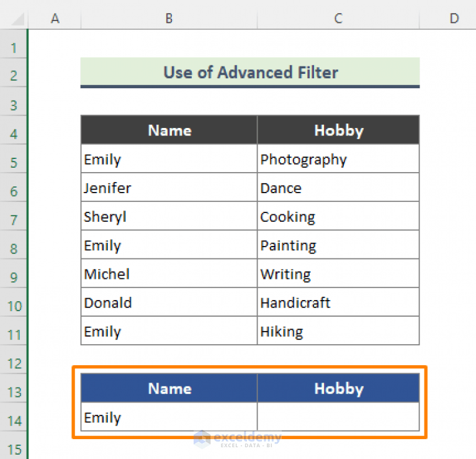Select the Emily criteria cell in row 14
The width and height of the screenshot is (476, 459).
pyautogui.click(x=169, y=417)
